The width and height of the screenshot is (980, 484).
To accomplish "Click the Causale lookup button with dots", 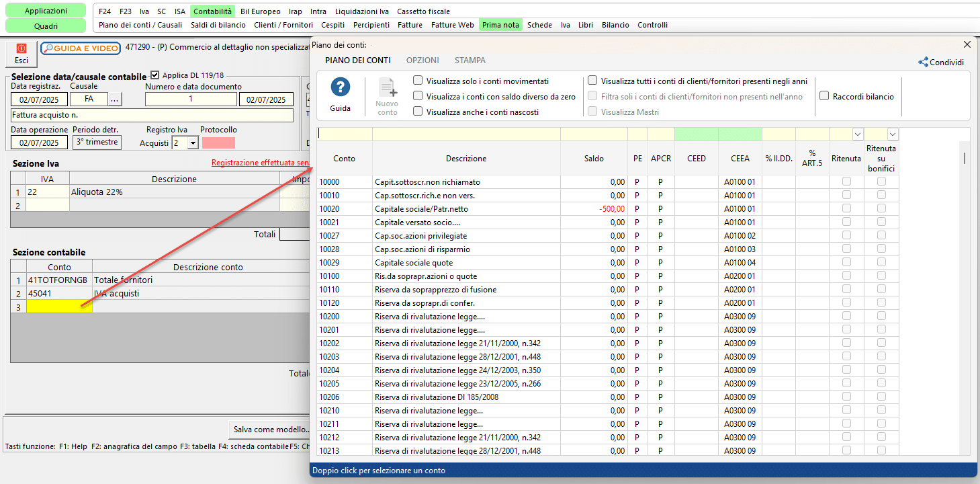I will pyautogui.click(x=115, y=99).
